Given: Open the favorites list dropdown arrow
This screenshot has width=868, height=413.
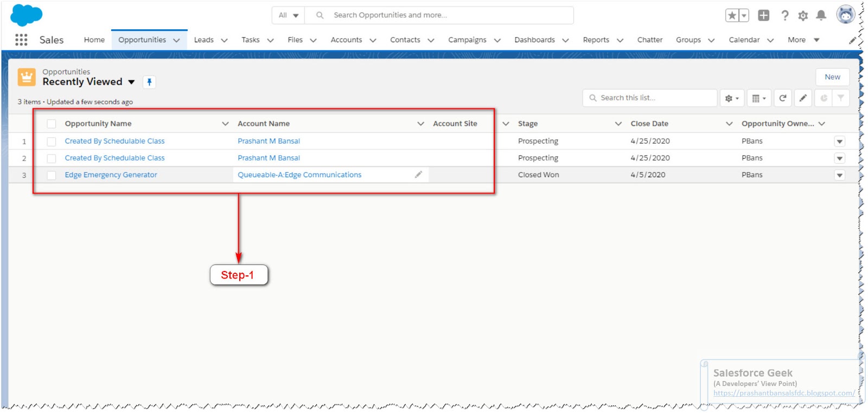Looking at the screenshot, I should click(x=744, y=15).
